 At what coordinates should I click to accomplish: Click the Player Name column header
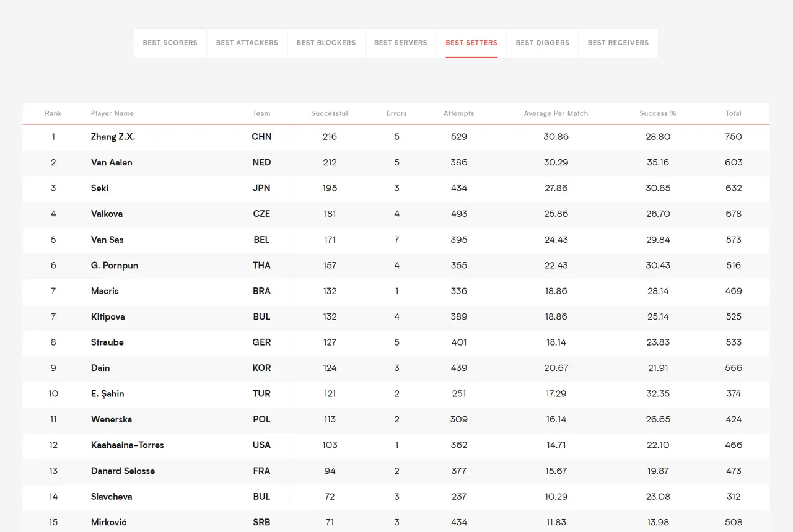(x=112, y=113)
